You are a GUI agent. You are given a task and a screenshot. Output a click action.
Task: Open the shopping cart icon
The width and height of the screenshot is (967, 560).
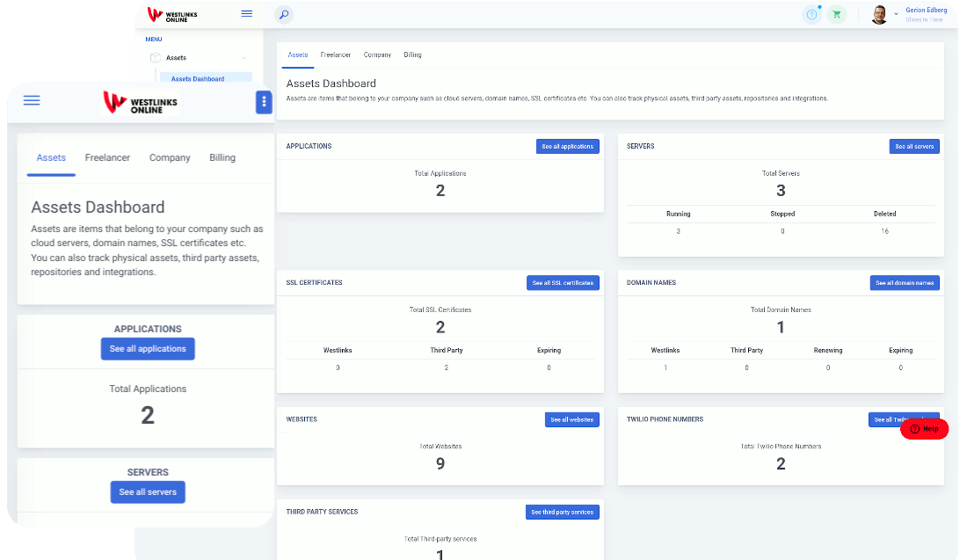coord(836,14)
